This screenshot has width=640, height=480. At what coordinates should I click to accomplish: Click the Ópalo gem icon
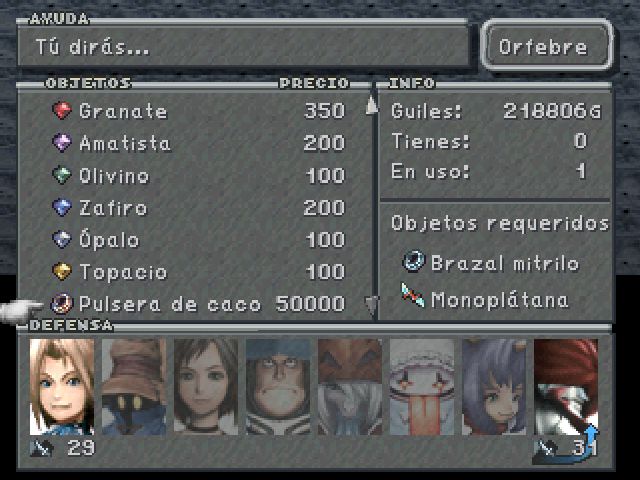pos(62,239)
